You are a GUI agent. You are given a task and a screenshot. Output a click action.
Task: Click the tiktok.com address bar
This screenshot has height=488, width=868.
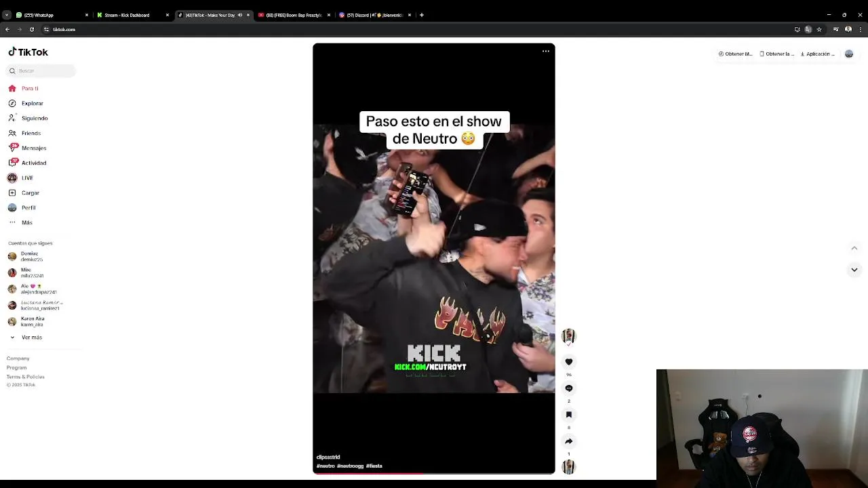coord(417,29)
